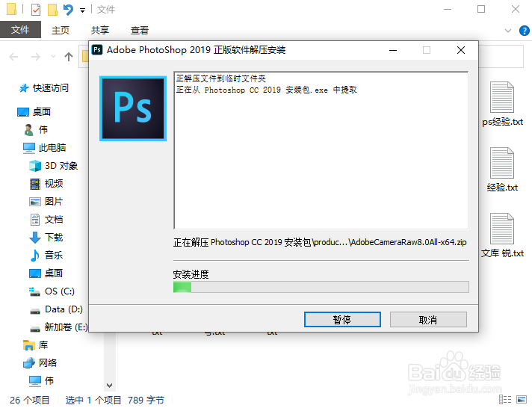Click the undo icon in quick access toolbar
Screen dimensions: 532x408
tap(68, 10)
